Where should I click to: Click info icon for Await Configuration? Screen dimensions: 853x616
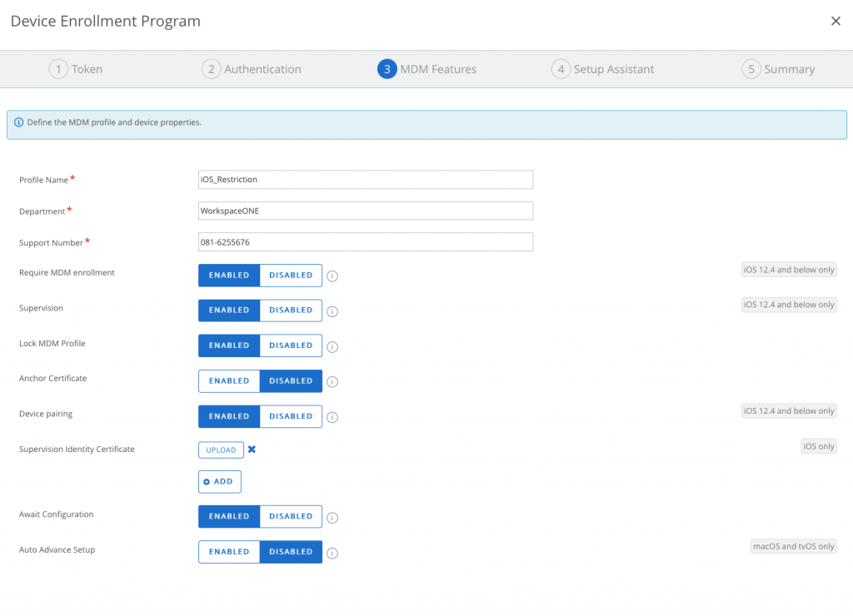coord(332,518)
